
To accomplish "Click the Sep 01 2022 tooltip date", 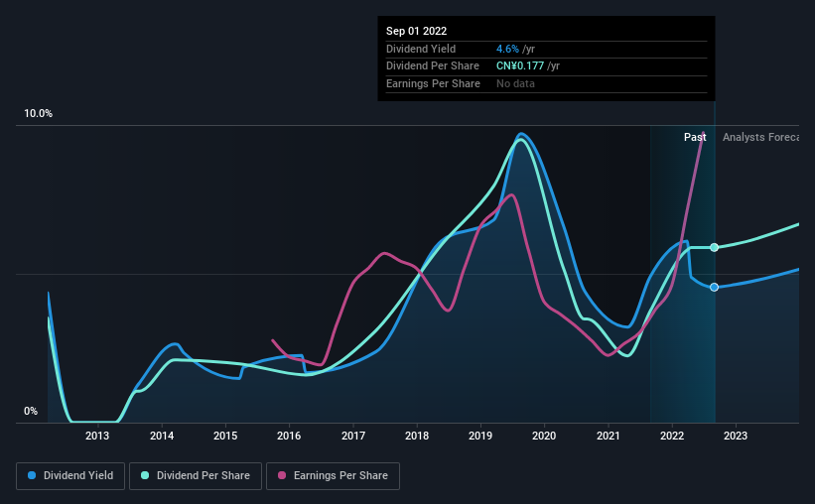I will tap(416, 31).
